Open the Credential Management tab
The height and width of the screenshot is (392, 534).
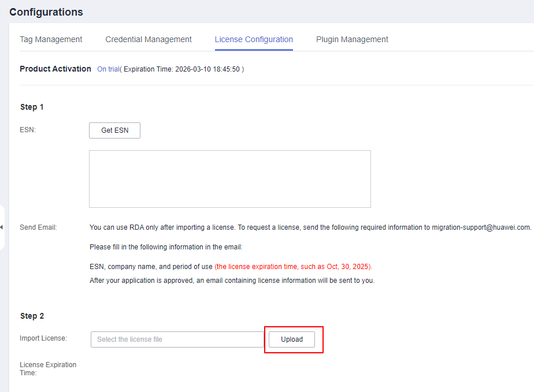pyautogui.click(x=149, y=39)
